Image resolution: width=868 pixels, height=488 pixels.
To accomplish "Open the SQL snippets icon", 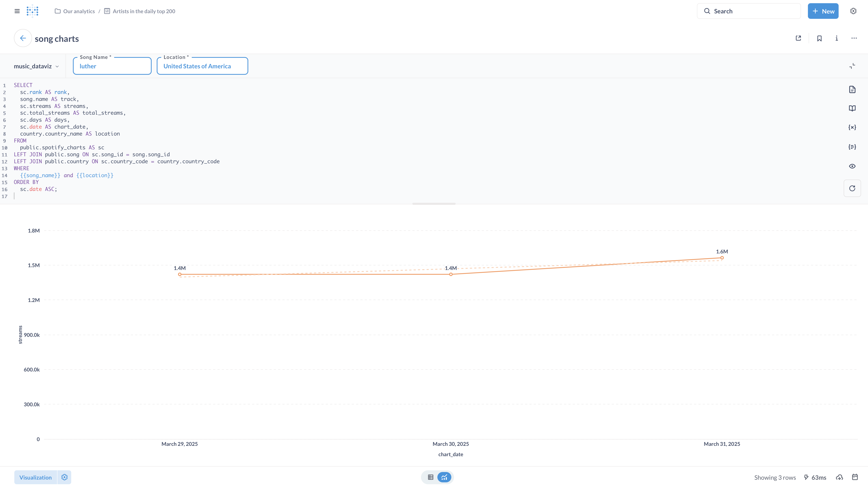I will tap(852, 147).
